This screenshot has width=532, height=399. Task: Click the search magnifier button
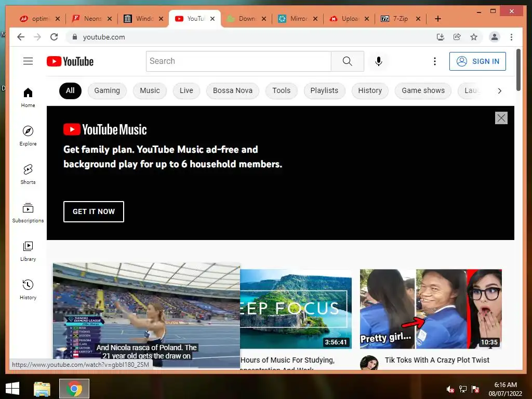[x=348, y=61]
